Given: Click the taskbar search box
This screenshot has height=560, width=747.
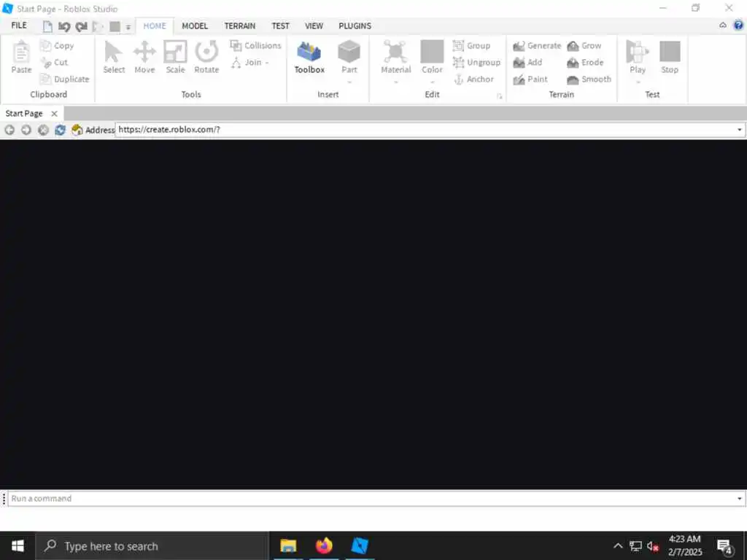Looking at the screenshot, I should tap(152, 546).
